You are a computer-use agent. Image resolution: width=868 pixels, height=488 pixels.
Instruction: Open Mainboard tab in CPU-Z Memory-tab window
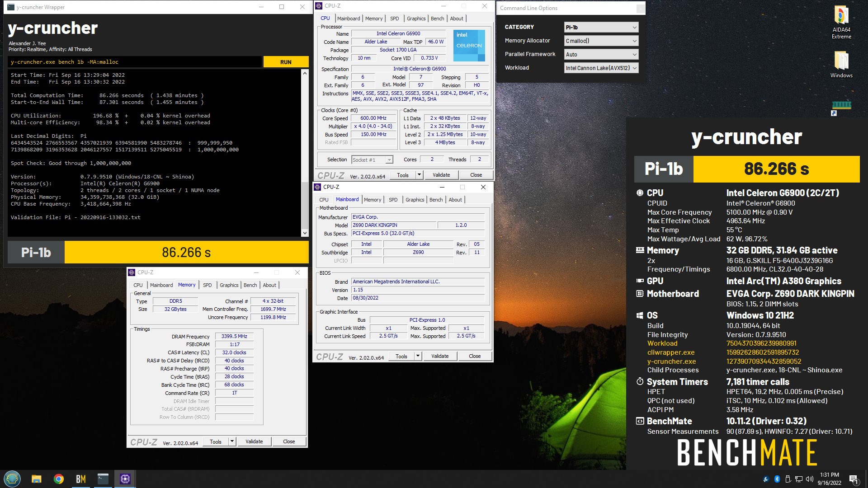click(x=161, y=285)
